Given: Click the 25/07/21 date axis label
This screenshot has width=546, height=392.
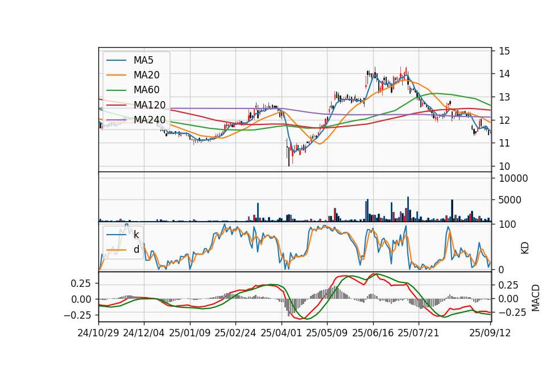Looking at the screenshot, I should coord(419,333).
